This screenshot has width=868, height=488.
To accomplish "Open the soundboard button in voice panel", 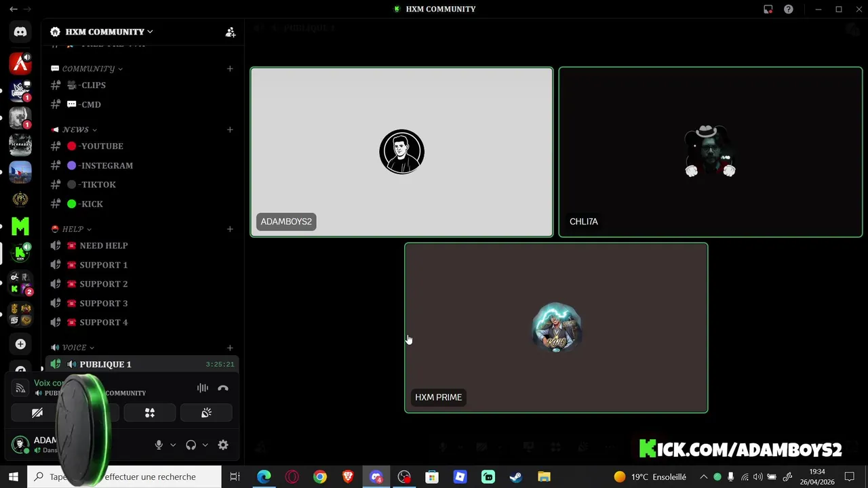I will click(x=206, y=413).
